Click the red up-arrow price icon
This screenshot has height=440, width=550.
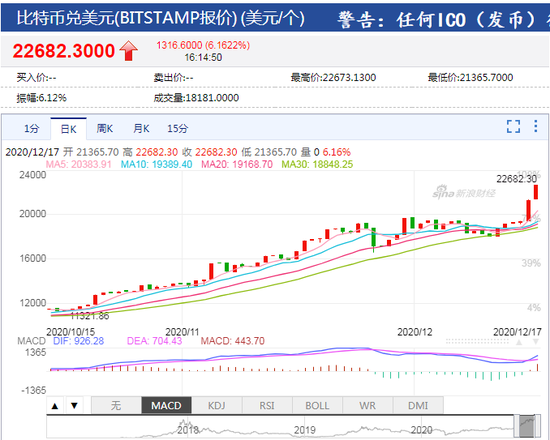point(128,51)
